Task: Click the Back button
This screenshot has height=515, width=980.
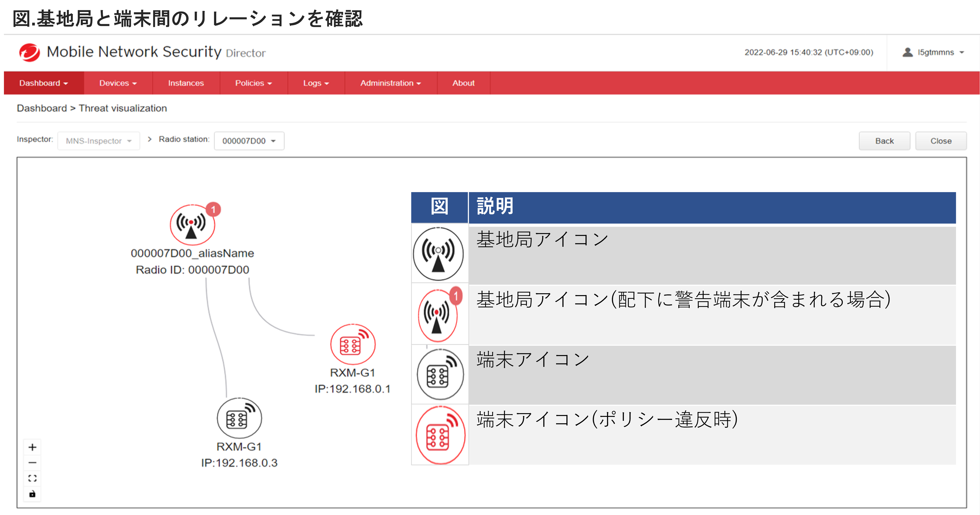Action: pyautogui.click(x=885, y=141)
